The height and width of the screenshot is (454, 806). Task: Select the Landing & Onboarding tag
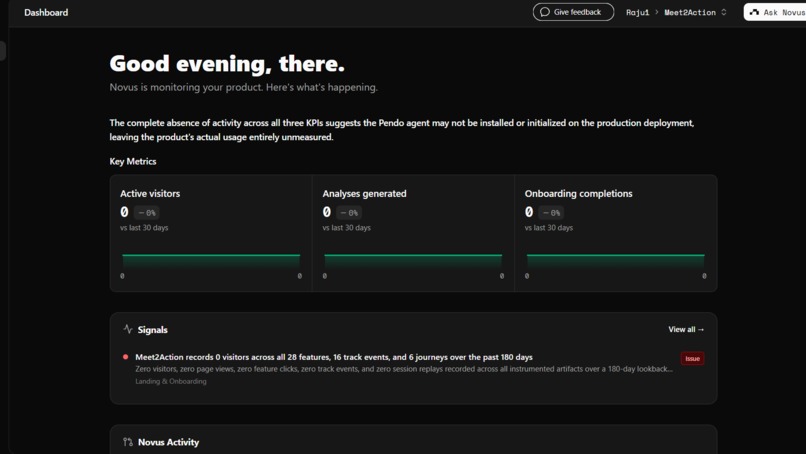pyautogui.click(x=171, y=381)
